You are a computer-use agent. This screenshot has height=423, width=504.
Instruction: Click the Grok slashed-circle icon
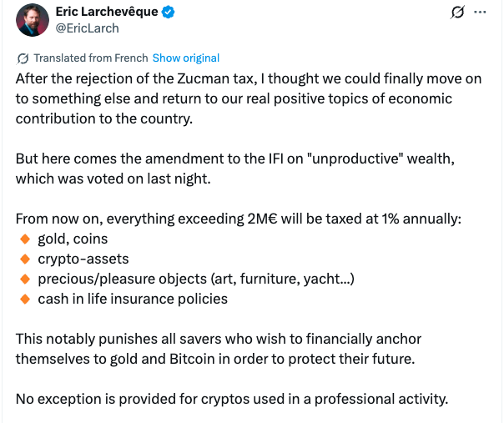(x=456, y=13)
